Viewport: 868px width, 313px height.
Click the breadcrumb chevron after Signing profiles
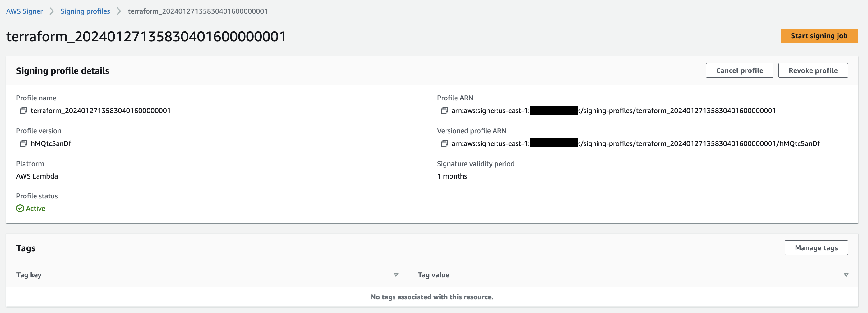point(119,11)
